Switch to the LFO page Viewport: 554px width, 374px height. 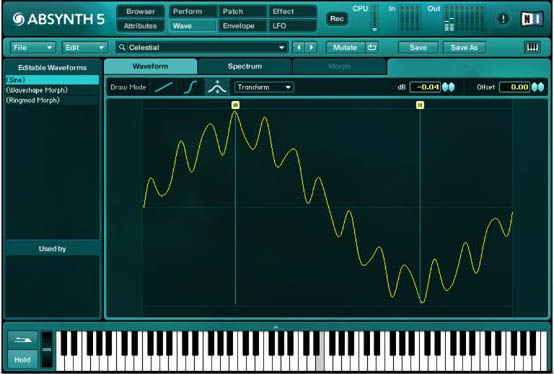click(292, 26)
